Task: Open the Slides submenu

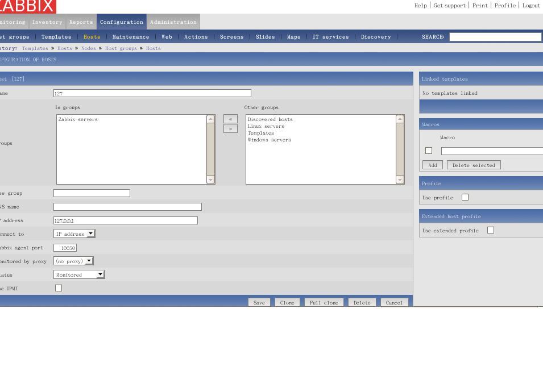Action: (x=266, y=37)
